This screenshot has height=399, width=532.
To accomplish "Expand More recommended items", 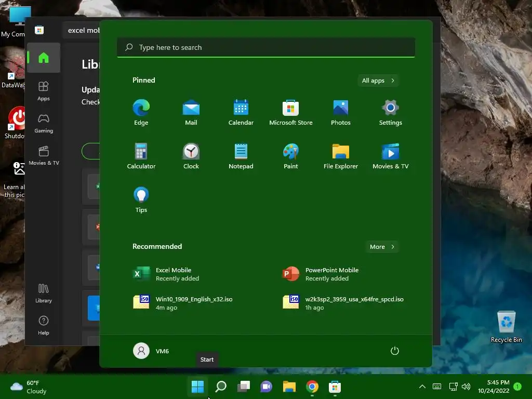I will [382, 247].
